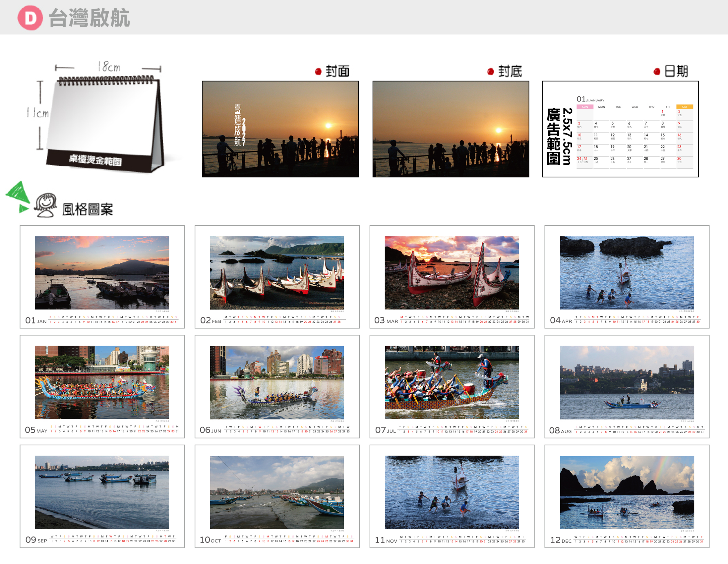Select the 12 DEC rainbow rocks thumbnail
728x564 pixels.
point(627,492)
